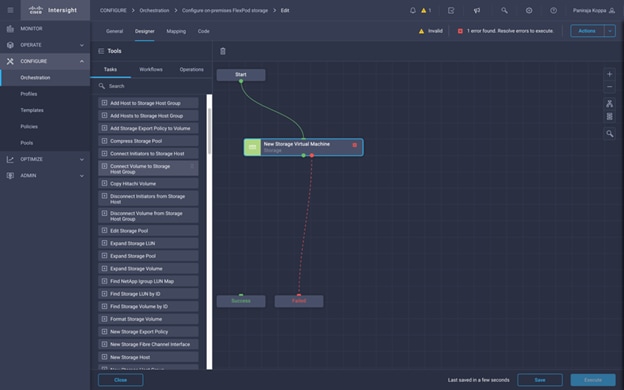Open the settings gear icon in header

pyautogui.click(x=529, y=11)
